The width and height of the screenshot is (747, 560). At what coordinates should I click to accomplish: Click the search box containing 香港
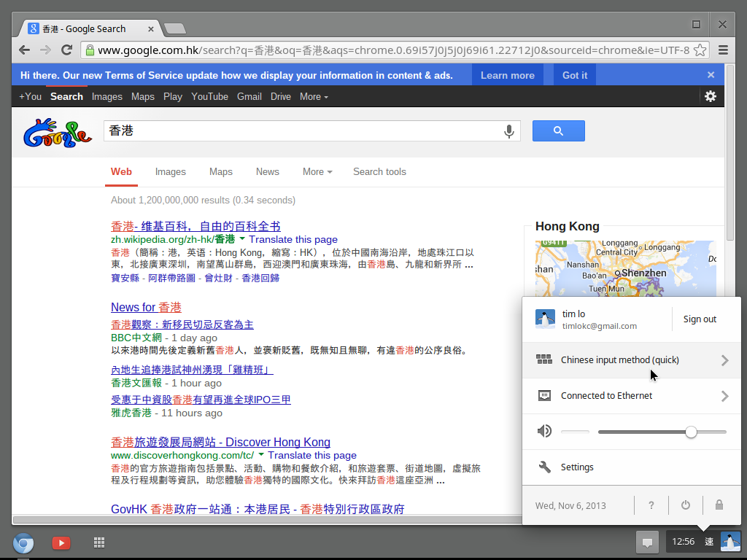[303, 131]
